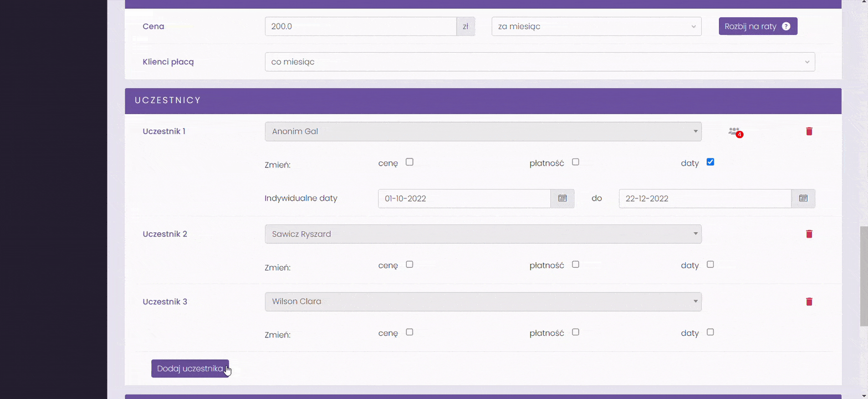Delete Uczestnik 2 with the trash icon
Image resolution: width=868 pixels, height=399 pixels.
(x=809, y=234)
